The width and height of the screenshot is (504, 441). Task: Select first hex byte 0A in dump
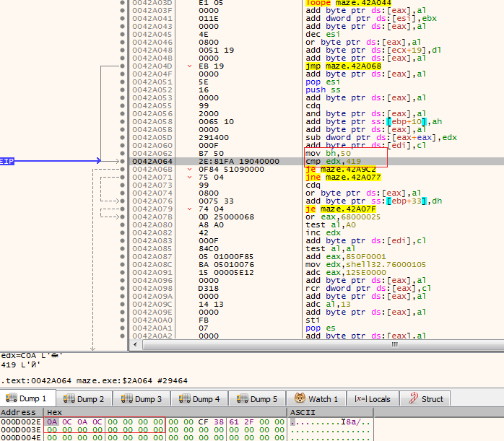pos(51,421)
